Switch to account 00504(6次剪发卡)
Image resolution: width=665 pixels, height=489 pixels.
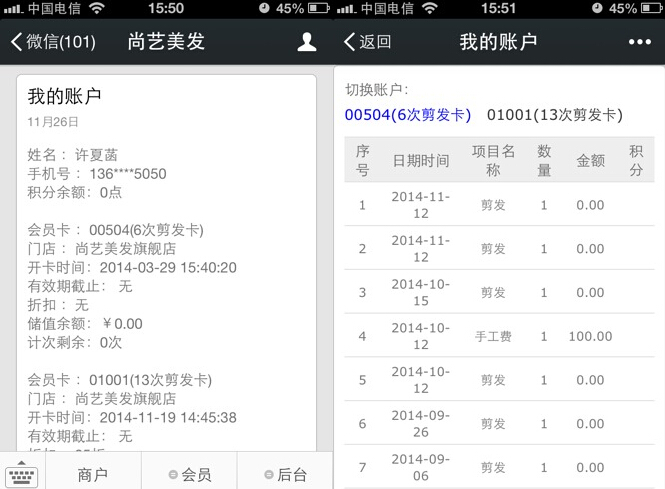click(408, 115)
